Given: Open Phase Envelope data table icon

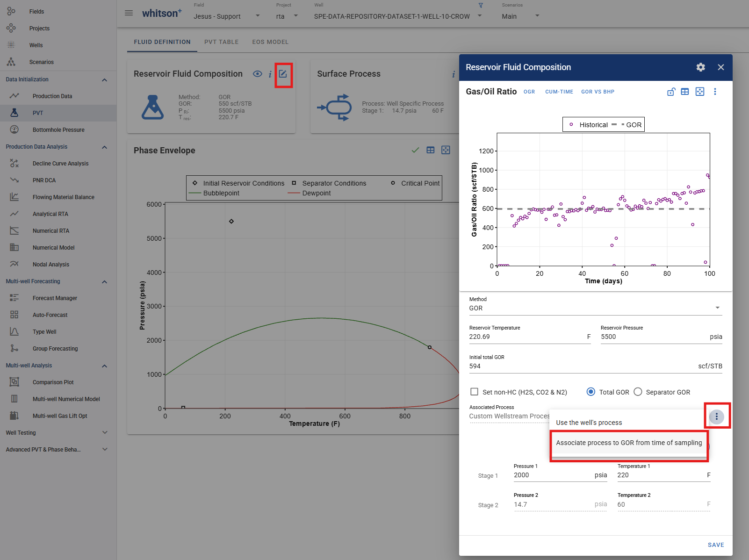Looking at the screenshot, I should [x=431, y=150].
